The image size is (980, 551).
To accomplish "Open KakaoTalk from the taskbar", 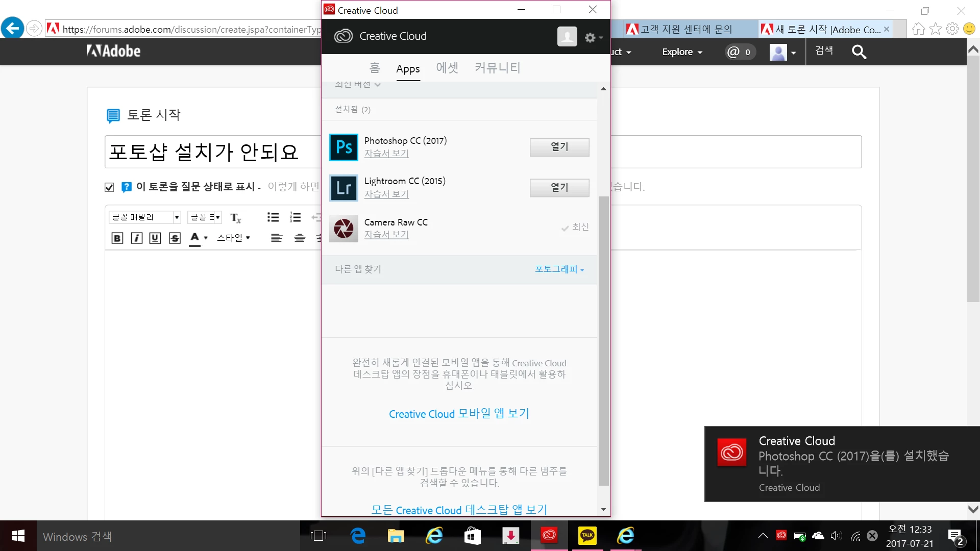I will pos(587,535).
